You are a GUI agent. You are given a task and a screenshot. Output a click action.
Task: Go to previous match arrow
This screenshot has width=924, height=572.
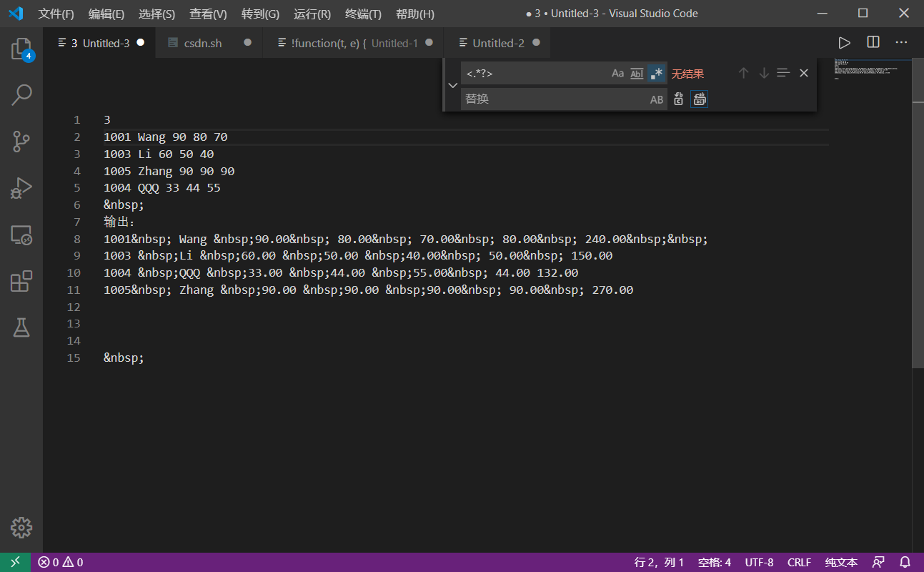click(x=743, y=73)
